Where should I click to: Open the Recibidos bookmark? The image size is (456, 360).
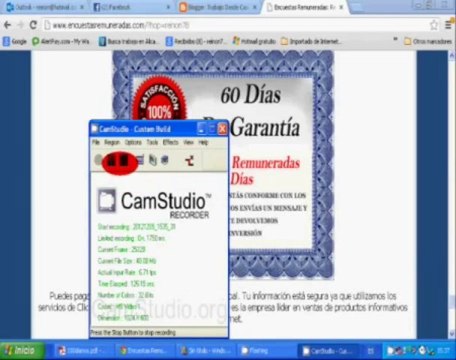tap(196, 41)
